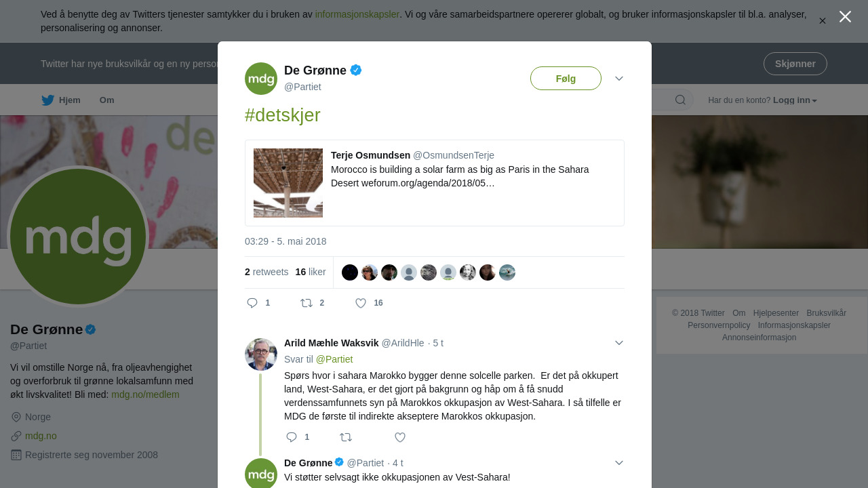This screenshot has width=868, height=488.
Task: Like Arild Mæhle Waksvik's reply
Action: coord(400,437)
